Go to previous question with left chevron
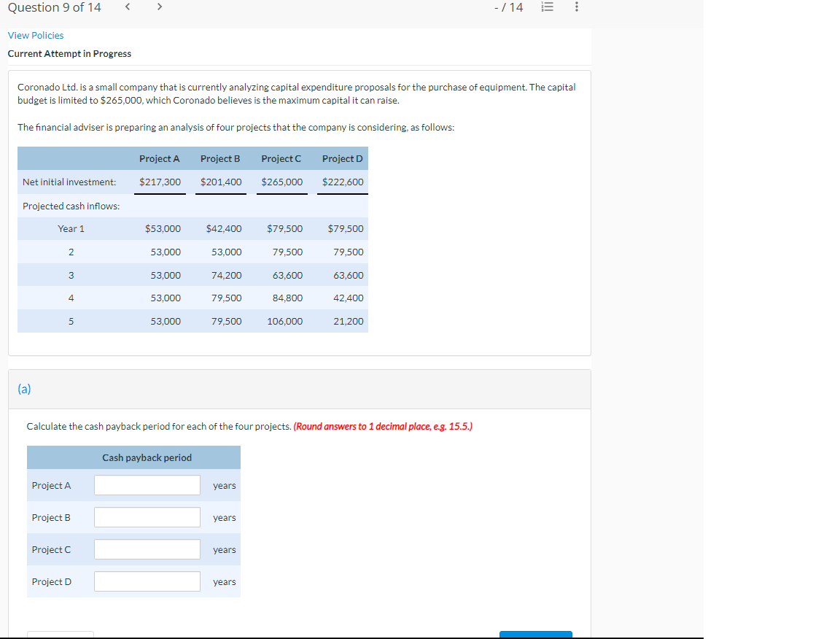 point(128,7)
